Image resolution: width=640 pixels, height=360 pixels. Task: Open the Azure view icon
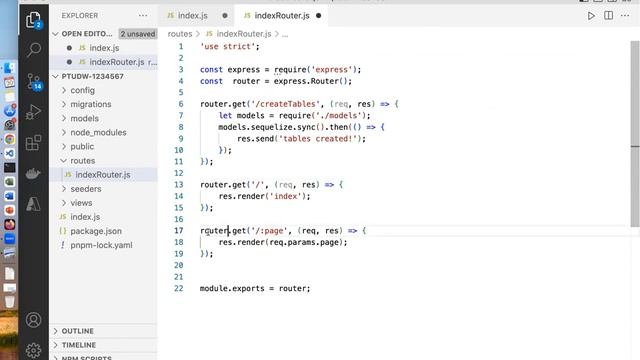(x=33, y=203)
